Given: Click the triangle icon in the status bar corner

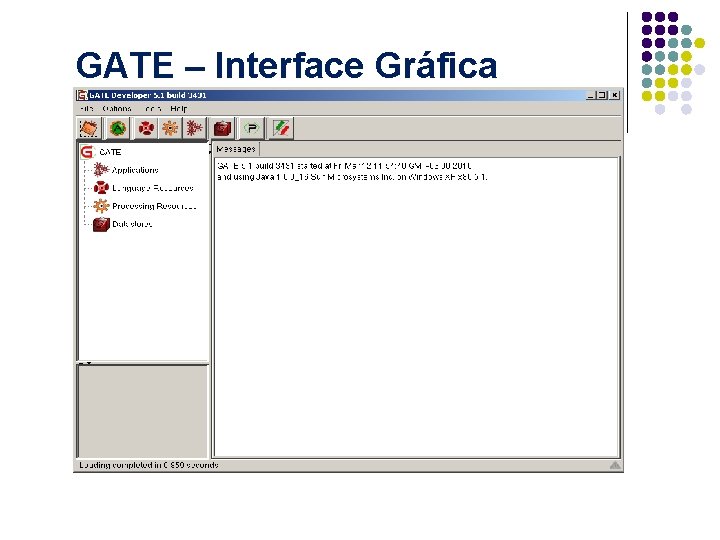Looking at the screenshot, I should click(x=615, y=465).
